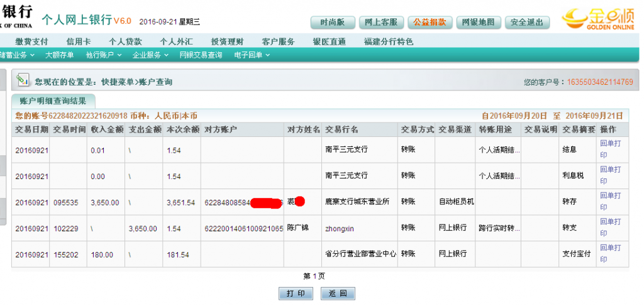The height and width of the screenshot is (306, 644).
Task: Click account number 6222001406100921065
Action: [x=244, y=229]
